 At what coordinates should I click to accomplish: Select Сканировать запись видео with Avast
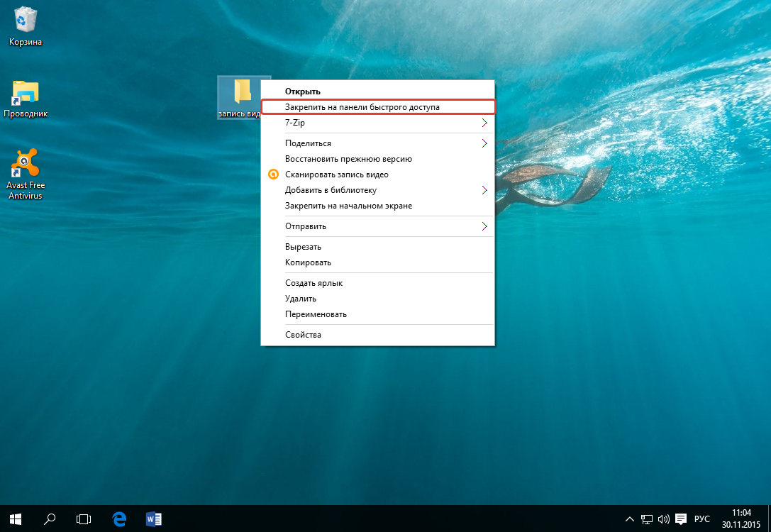pyautogui.click(x=336, y=174)
